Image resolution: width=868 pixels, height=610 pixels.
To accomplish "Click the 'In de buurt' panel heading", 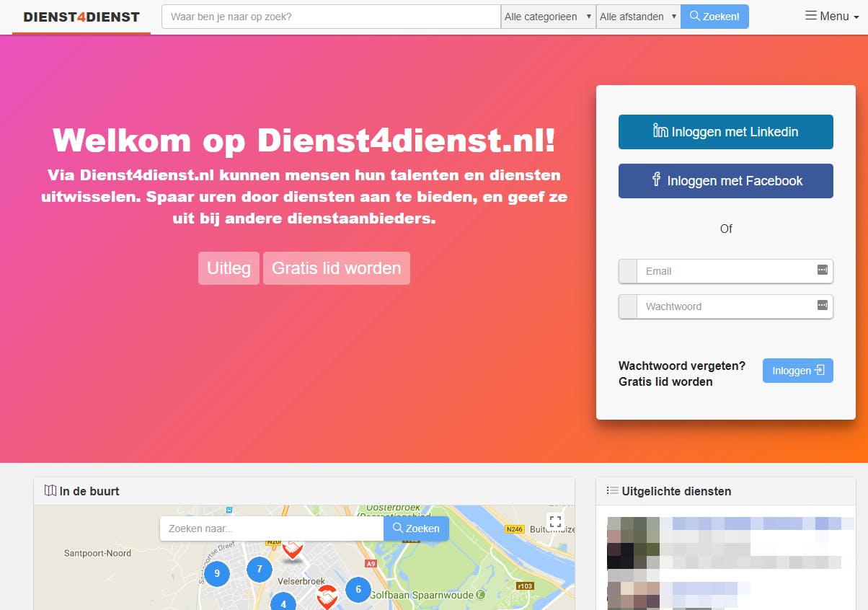I will click(82, 491).
